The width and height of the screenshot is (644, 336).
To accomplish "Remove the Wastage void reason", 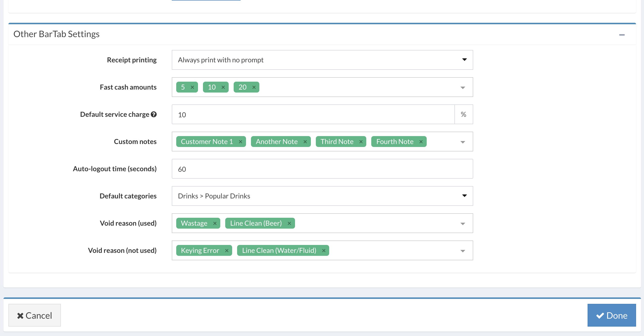I will click(x=215, y=223).
